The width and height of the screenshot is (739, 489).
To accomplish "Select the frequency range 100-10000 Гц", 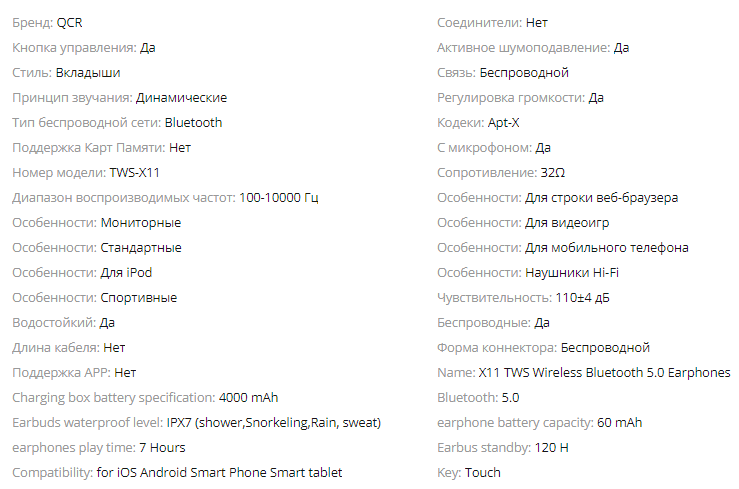I will point(279,197).
